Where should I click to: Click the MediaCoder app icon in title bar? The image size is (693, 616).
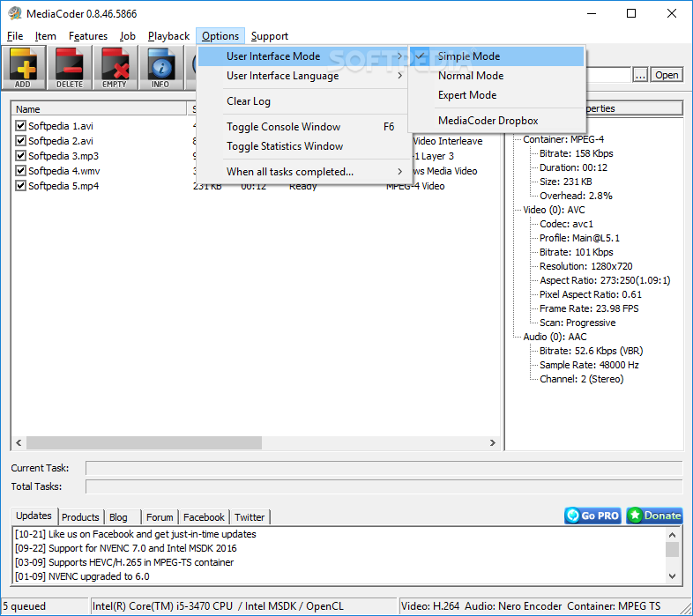pyautogui.click(x=15, y=13)
